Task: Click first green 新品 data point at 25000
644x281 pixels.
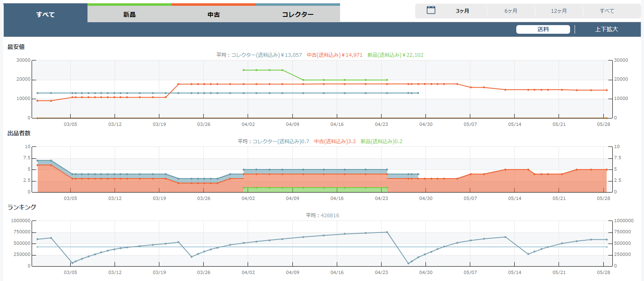Action: [x=244, y=70]
